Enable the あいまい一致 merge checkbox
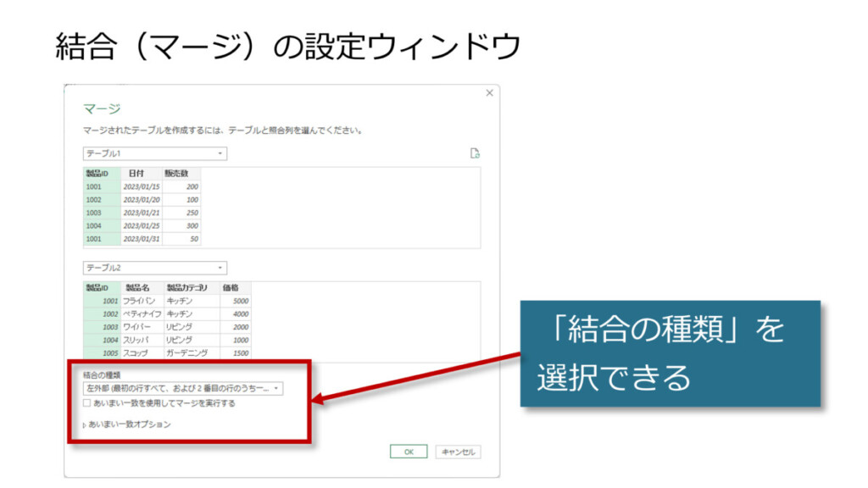This screenshot has width=868, height=488. click(86, 403)
